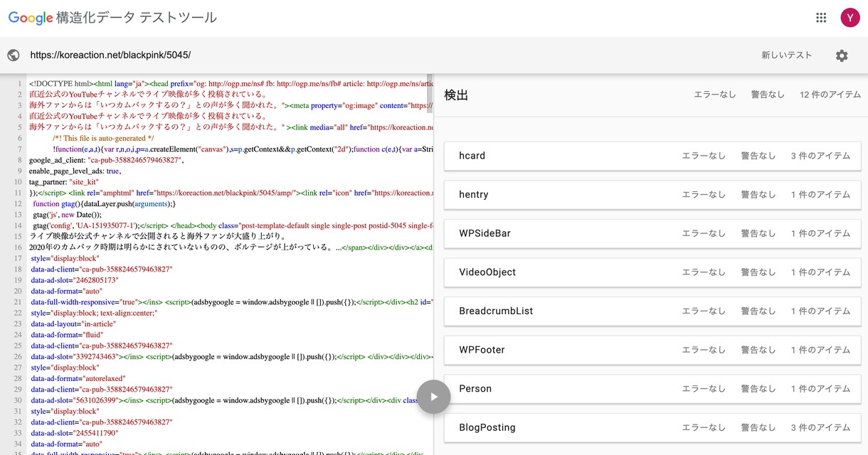This screenshot has height=455, width=868.
Task: Click the Google logo in header
Action: point(31,18)
